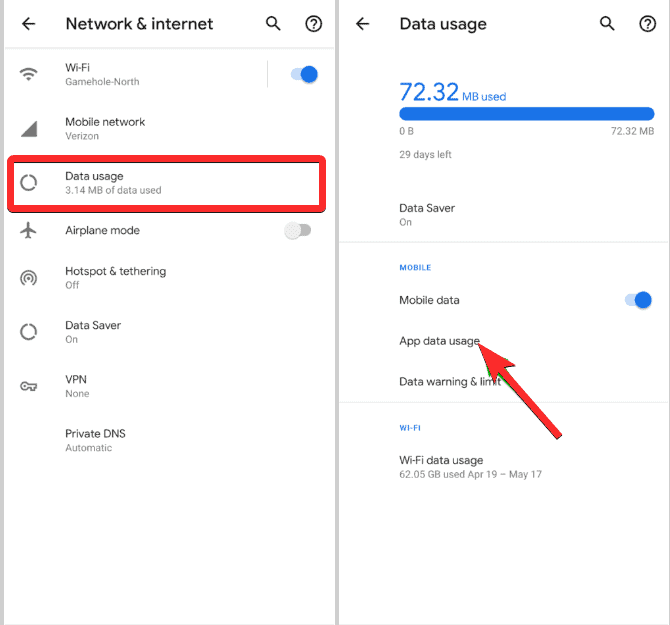Click the blue data usage progress bar
This screenshot has width=670, height=625.
pos(526,114)
